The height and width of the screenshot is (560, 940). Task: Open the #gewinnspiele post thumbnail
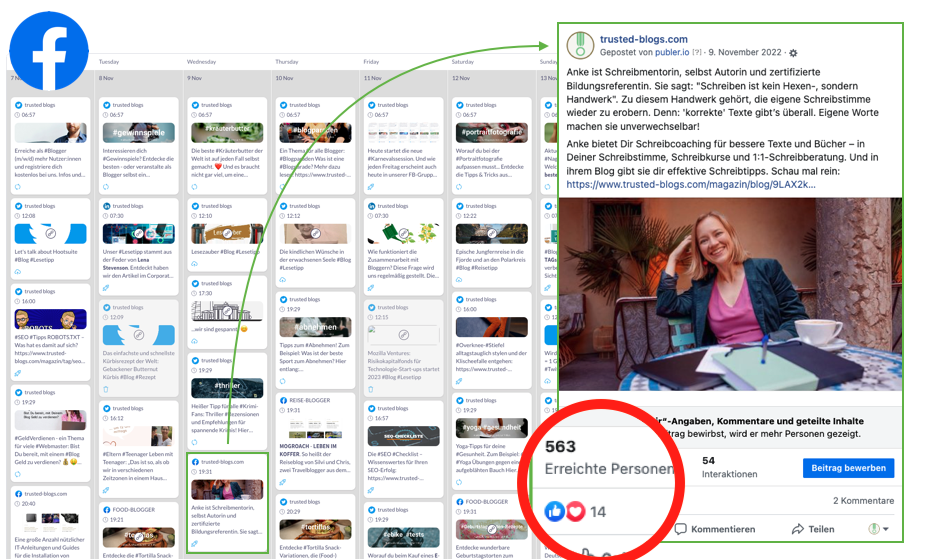(x=138, y=132)
